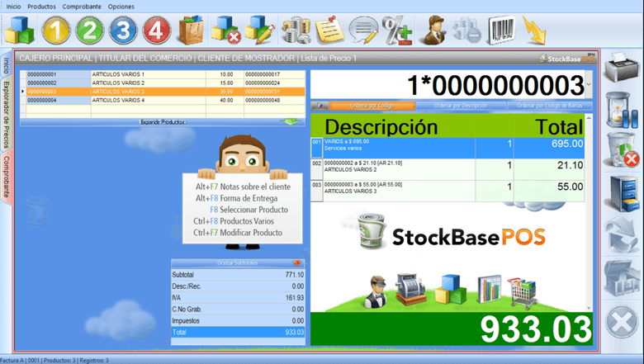Click the Subtotal 771.10 row
The width and height of the screenshot is (644, 364).
(x=238, y=275)
